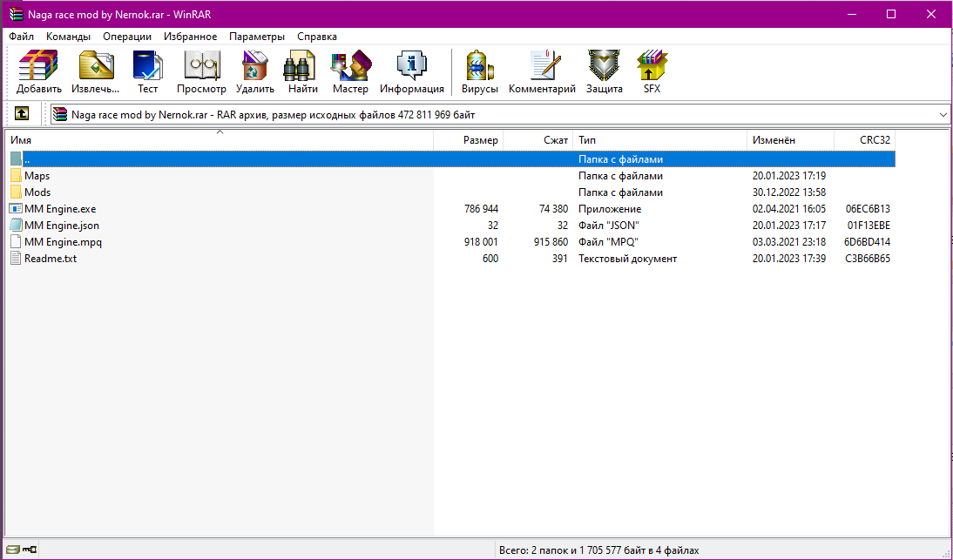The height and width of the screenshot is (560, 953).
Task: Select the MM Engine.exe application icon
Action: (x=16, y=208)
